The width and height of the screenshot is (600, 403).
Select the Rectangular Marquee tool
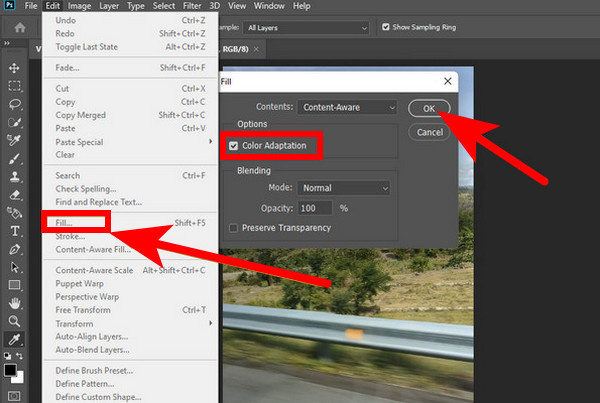pyautogui.click(x=14, y=85)
